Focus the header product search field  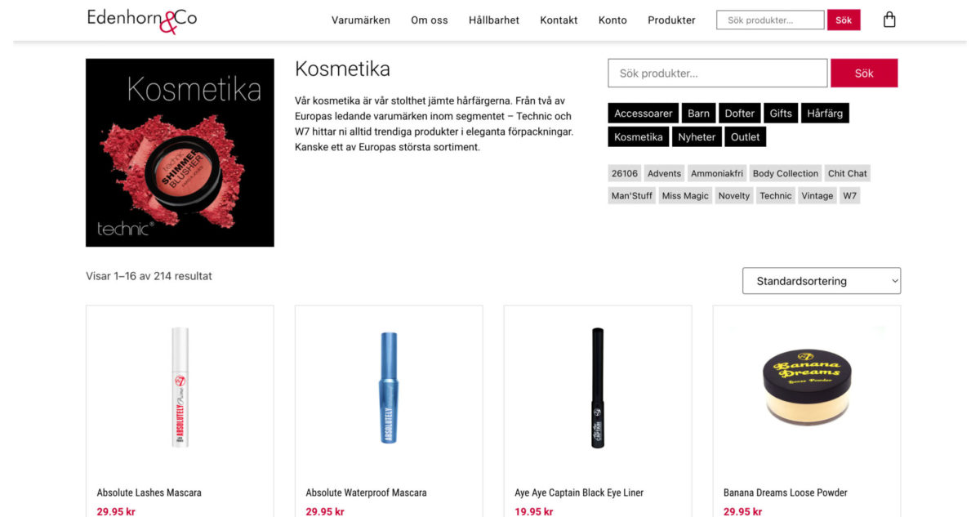point(770,20)
